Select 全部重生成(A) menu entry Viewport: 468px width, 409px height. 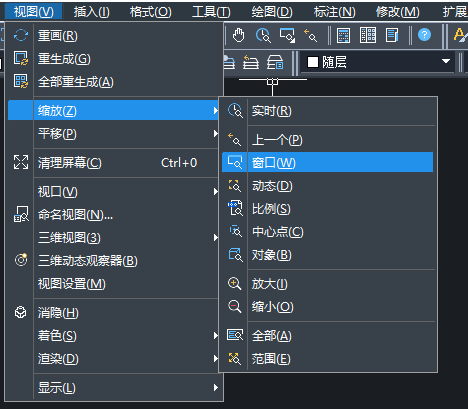[113, 82]
